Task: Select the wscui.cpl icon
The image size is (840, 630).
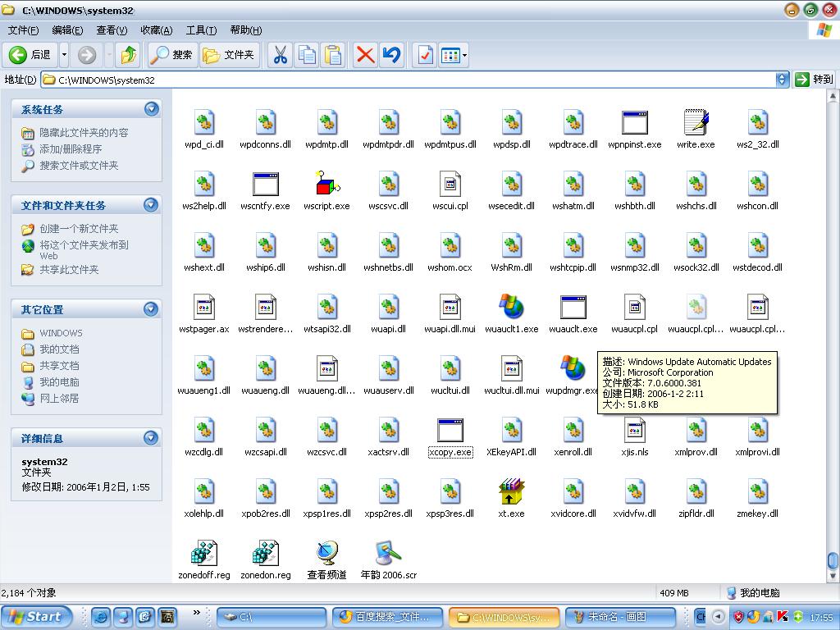Action: tap(450, 184)
